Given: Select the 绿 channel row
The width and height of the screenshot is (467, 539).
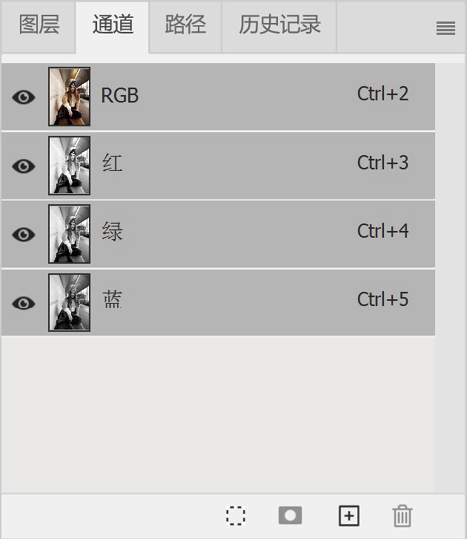Looking at the screenshot, I should pos(218,234).
